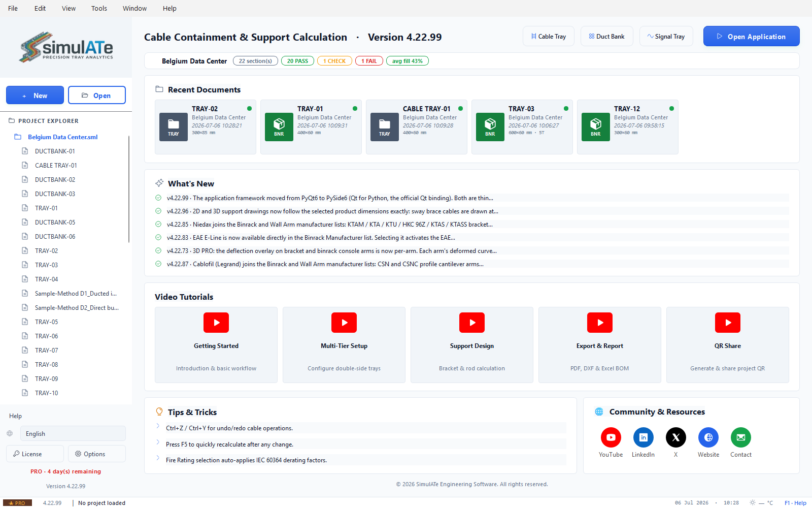The height and width of the screenshot is (508, 812).
Task: Open the TRAY-02 recent document icon
Action: (x=174, y=127)
